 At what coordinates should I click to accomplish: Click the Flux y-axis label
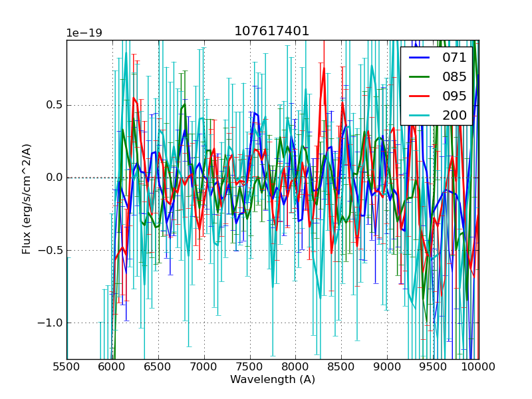[27, 199]
